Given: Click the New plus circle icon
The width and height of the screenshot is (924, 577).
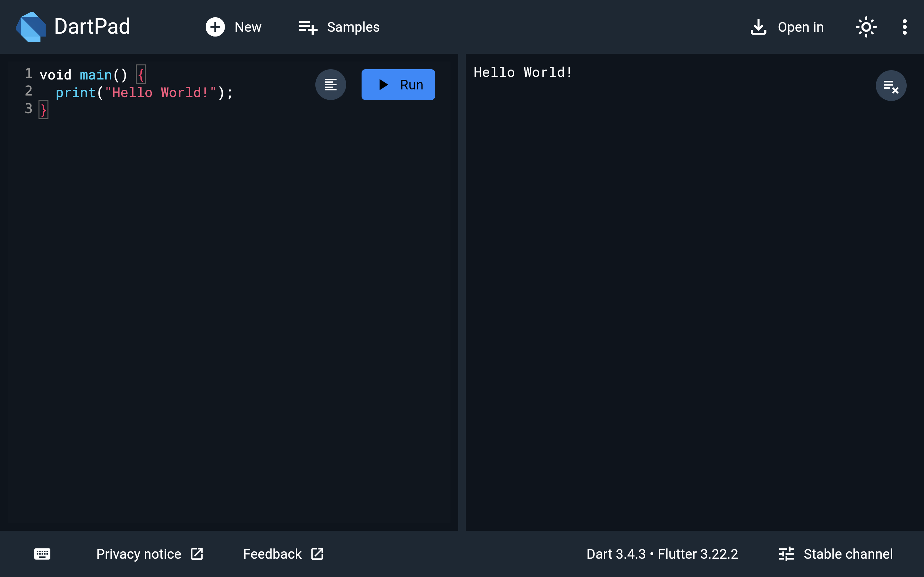Looking at the screenshot, I should pos(215,27).
